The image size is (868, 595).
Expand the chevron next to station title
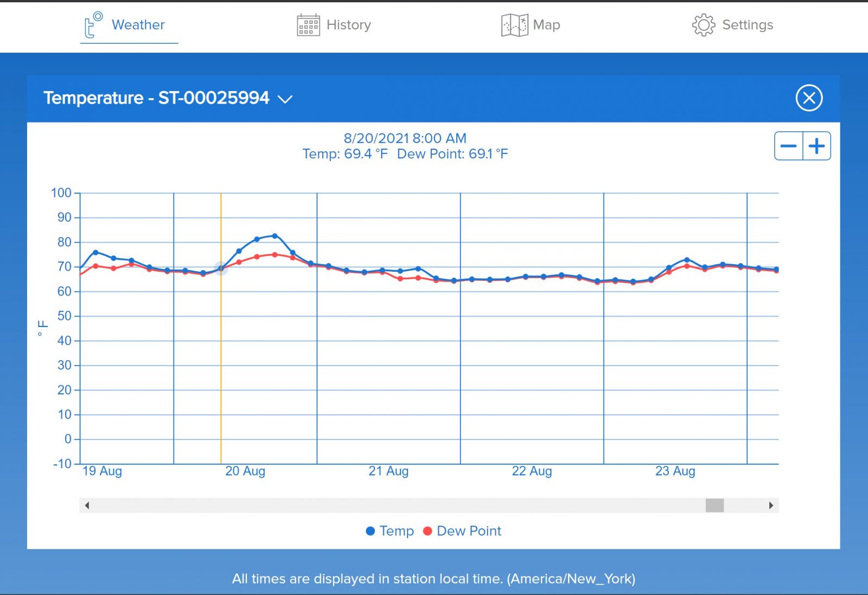tap(285, 99)
